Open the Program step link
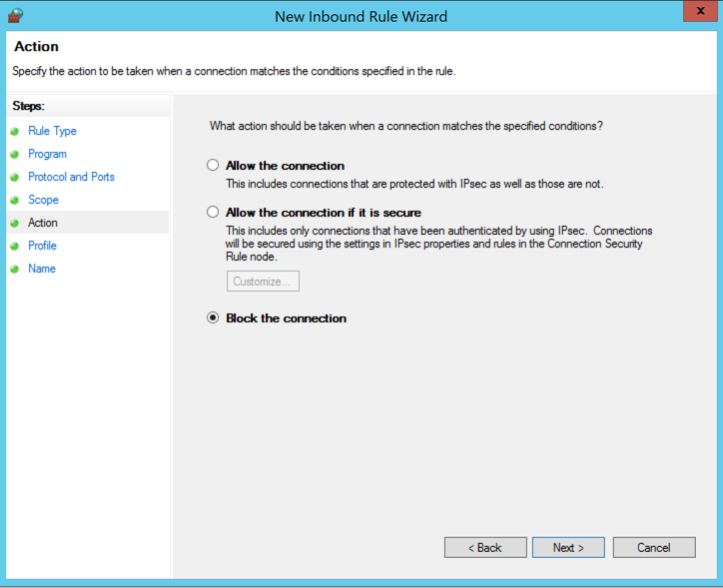Image resolution: width=723 pixels, height=588 pixels. pos(47,154)
